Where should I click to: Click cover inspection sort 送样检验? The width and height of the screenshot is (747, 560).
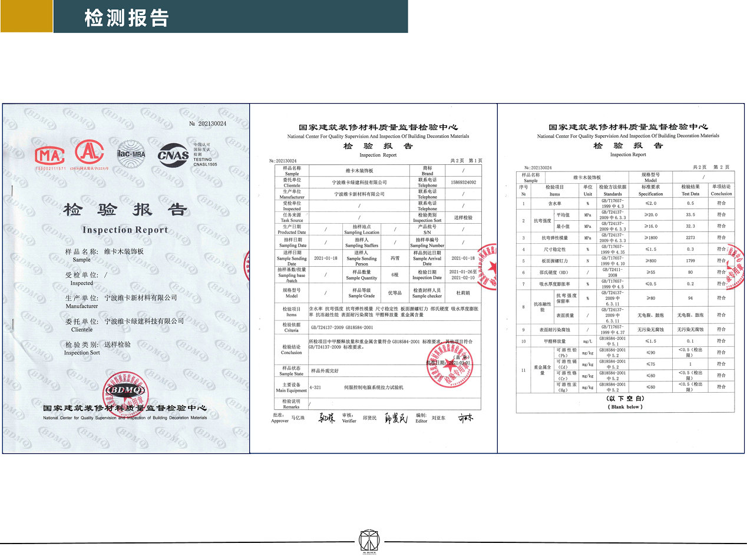[117, 344]
